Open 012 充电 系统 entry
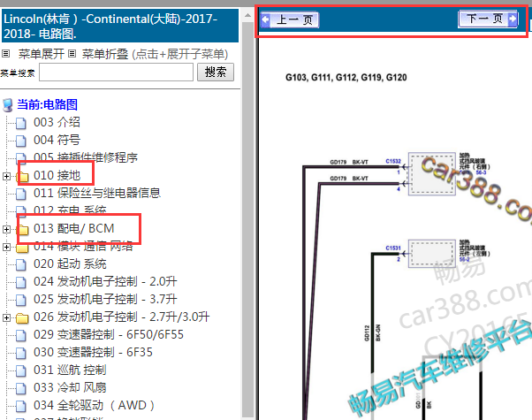This screenshot has height=420, width=532. pos(70,210)
